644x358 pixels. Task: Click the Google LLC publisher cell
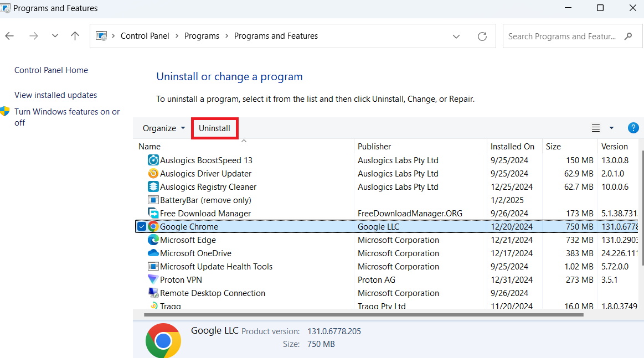click(x=378, y=227)
